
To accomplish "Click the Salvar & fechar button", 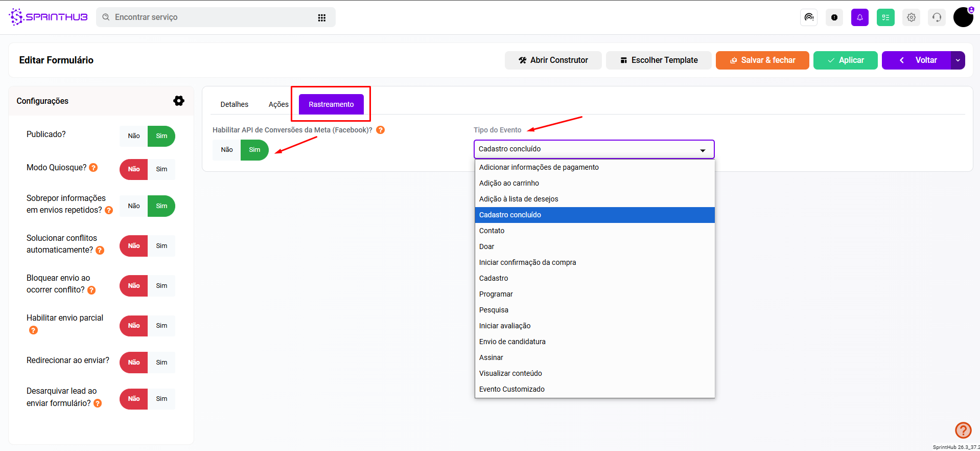I will [x=762, y=60].
